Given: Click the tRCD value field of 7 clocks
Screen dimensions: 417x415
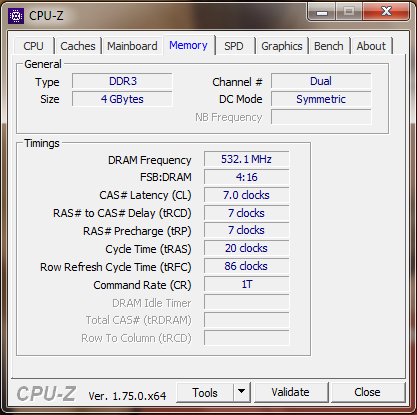Looking at the screenshot, I should click(247, 213).
